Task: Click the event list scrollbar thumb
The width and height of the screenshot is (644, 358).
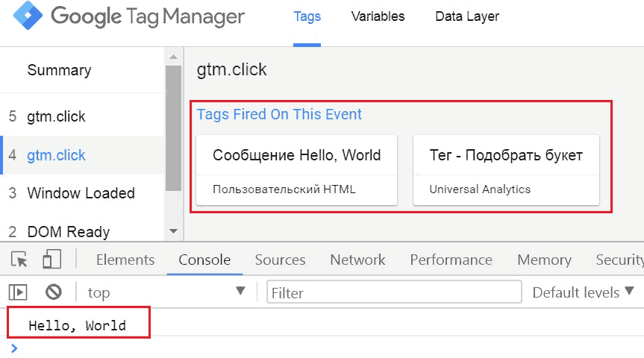Action: pyautogui.click(x=173, y=128)
